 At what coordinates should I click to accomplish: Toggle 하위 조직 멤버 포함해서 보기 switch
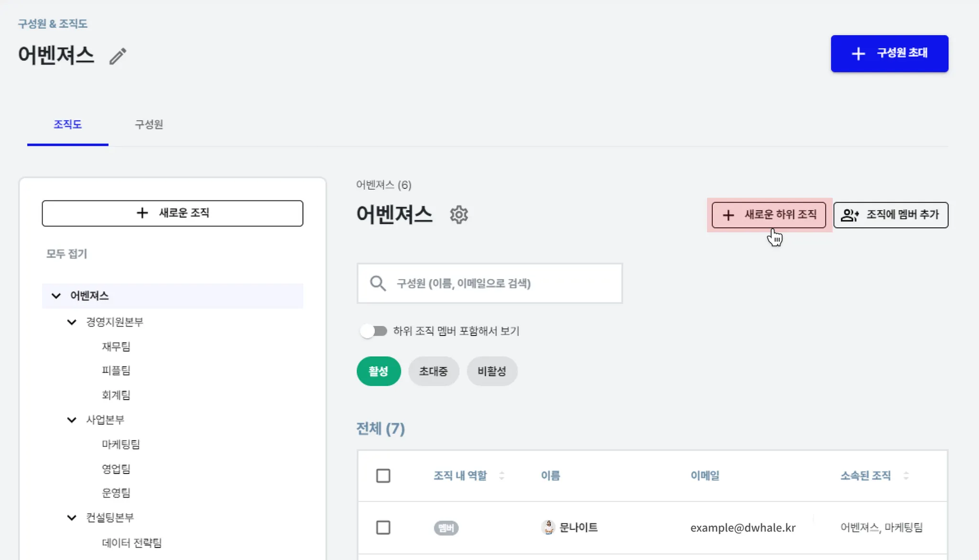[x=374, y=331]
